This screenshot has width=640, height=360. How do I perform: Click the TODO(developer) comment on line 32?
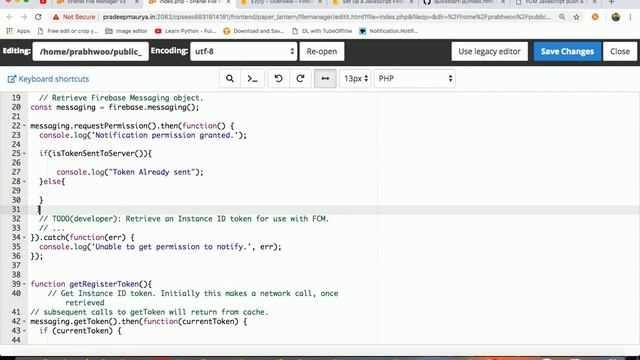tap(184, 219)
